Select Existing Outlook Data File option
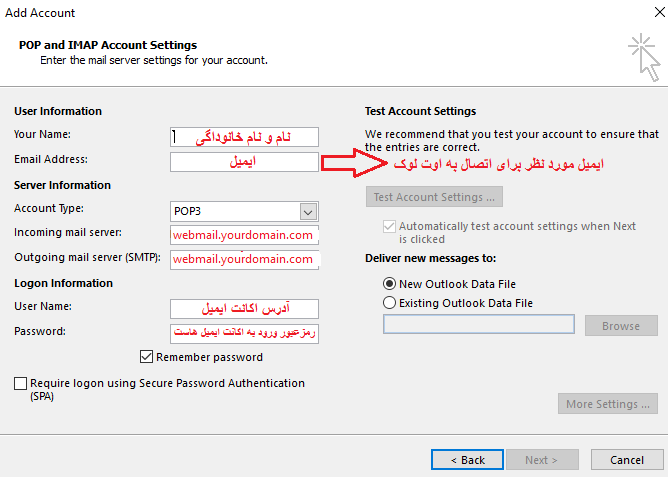 [x=390, y=303]
